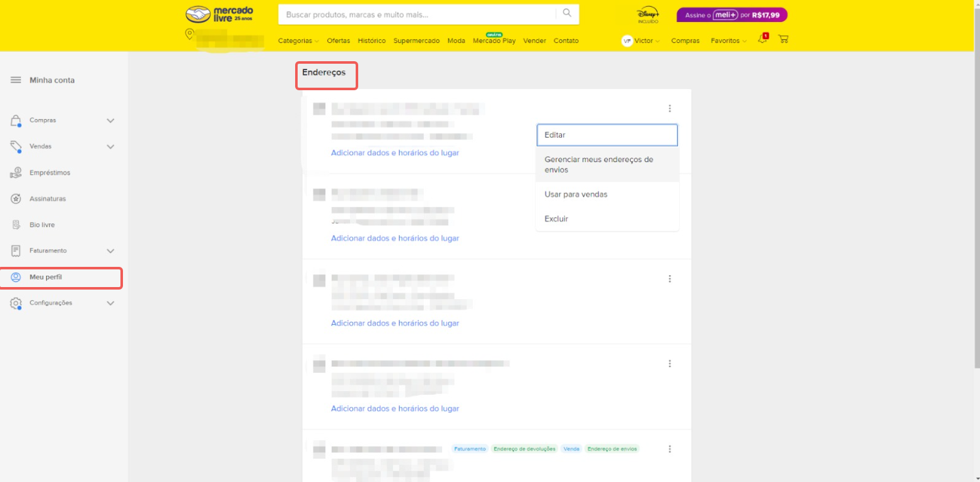Open options menu for the third address

(670, 279)
